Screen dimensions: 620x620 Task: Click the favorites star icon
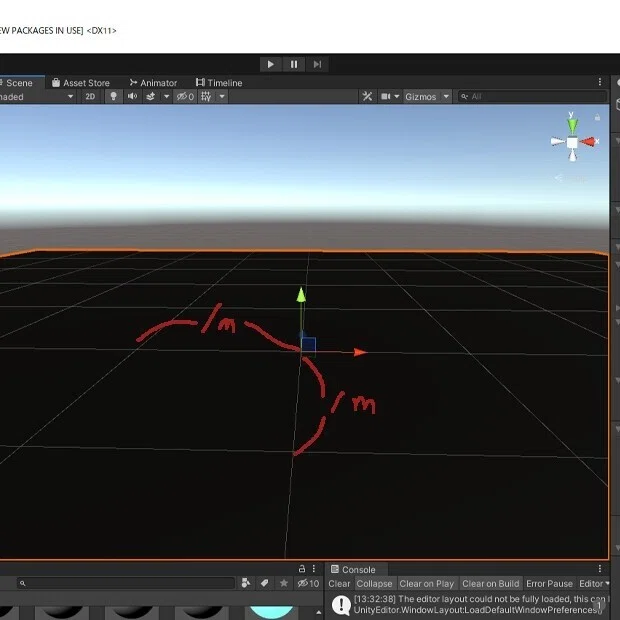click(x=284, y=583)
